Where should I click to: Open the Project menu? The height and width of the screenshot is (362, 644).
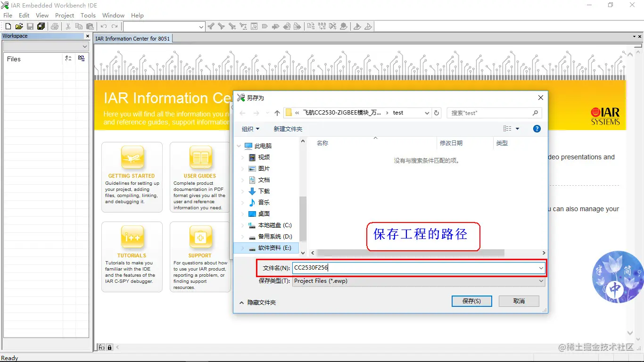point(65,15)
